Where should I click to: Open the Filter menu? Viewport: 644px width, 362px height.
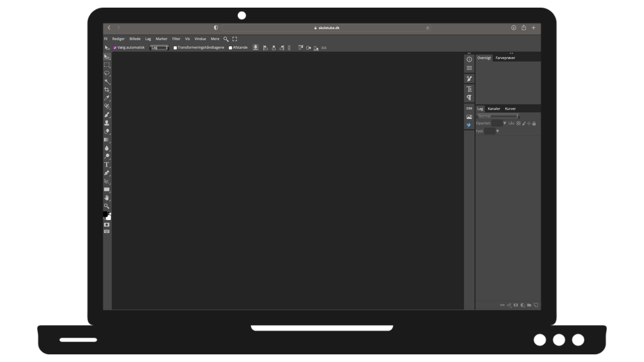pos(176,39)
